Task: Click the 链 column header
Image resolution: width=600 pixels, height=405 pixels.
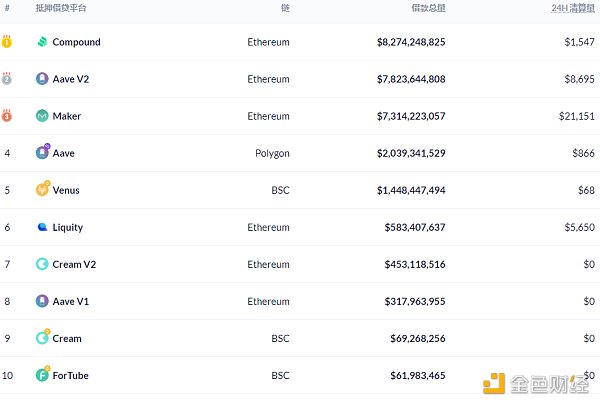Action: (x=286, y=8)
